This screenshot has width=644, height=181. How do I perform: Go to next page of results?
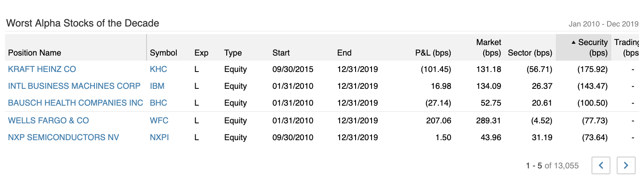tap(626, 165)
